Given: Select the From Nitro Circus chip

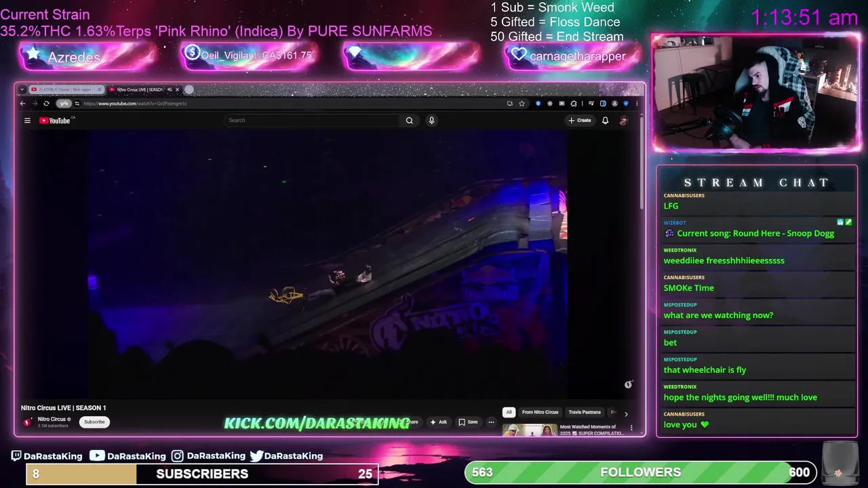Looking at the screenshot, I should tap(540, 412).
